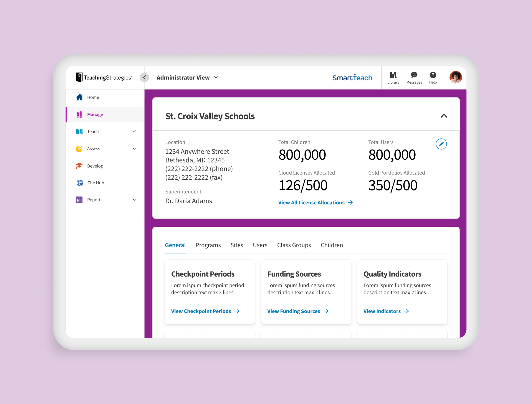Select Develop graduation cap item

click(x=95, y=166)
